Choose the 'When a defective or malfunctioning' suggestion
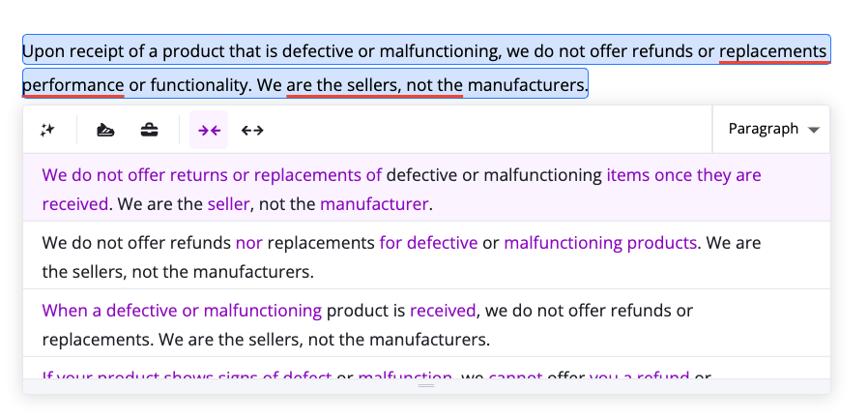The image size is (868, 420). [426, 323]
